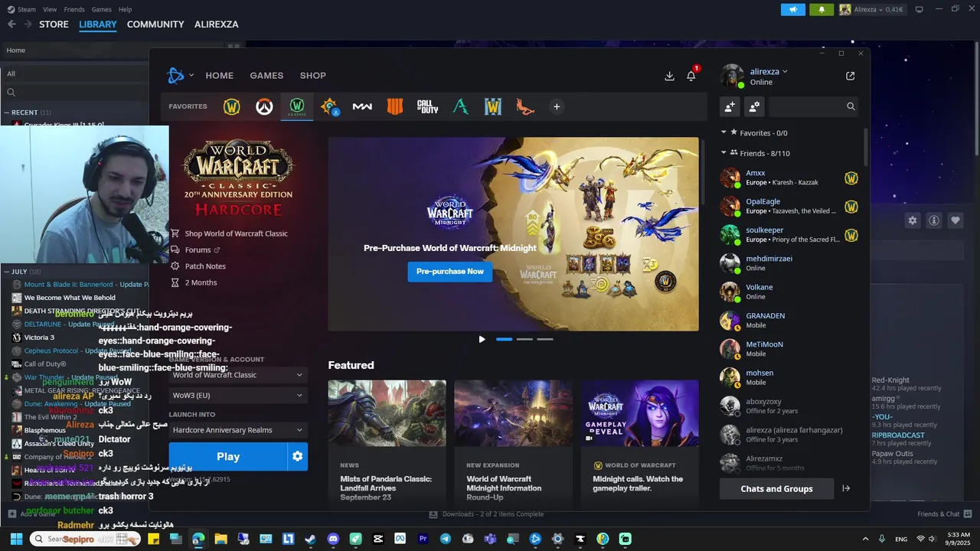Viewport: 980px width, 551px height.
Task: Open chat with friend Amxx
Action: 789,178
